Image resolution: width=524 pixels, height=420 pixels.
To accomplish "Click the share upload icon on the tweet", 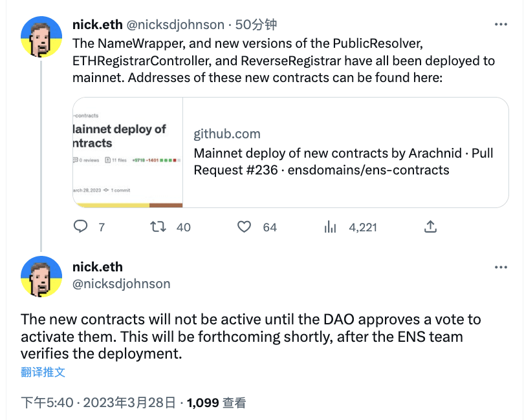I will 430,227.
